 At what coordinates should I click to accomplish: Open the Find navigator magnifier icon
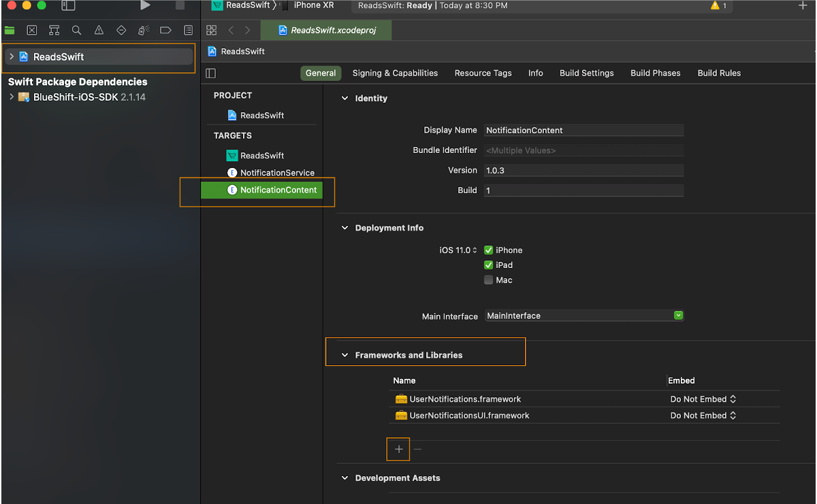click(76, 30)
